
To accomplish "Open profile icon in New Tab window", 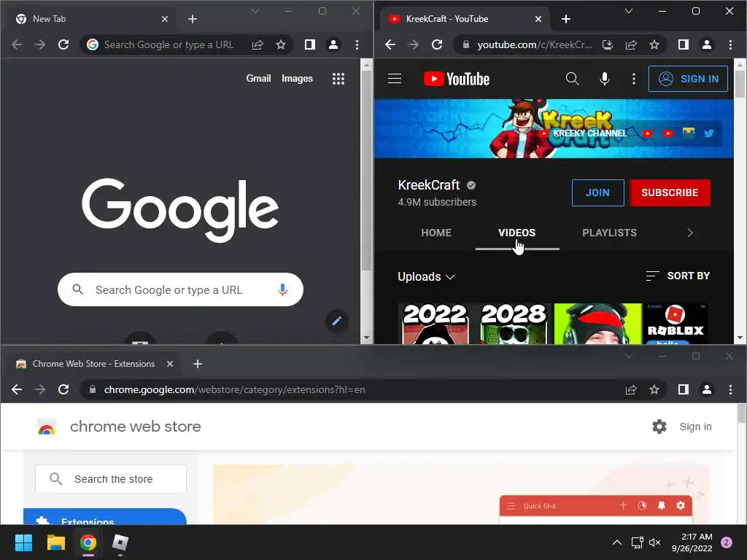I will [333, 44].
